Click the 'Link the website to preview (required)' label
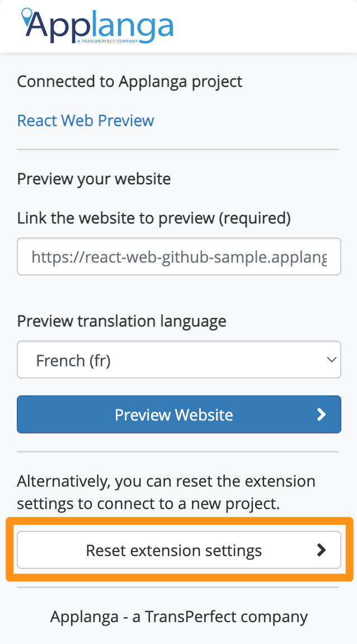 coord(154,218)
